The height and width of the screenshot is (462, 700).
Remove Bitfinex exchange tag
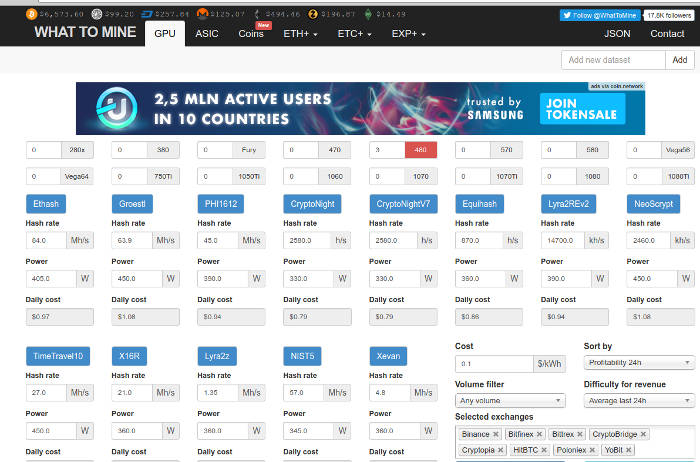(540, 435)
